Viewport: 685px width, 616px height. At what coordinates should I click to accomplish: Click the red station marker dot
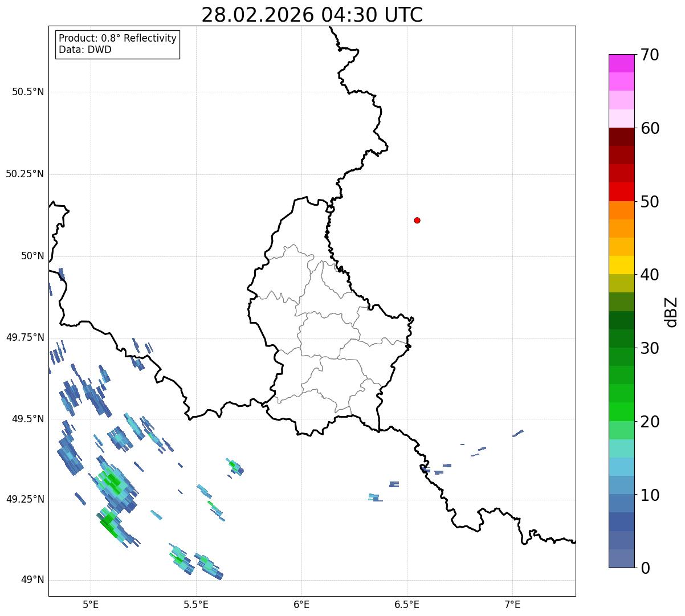(x=417, y=220)
